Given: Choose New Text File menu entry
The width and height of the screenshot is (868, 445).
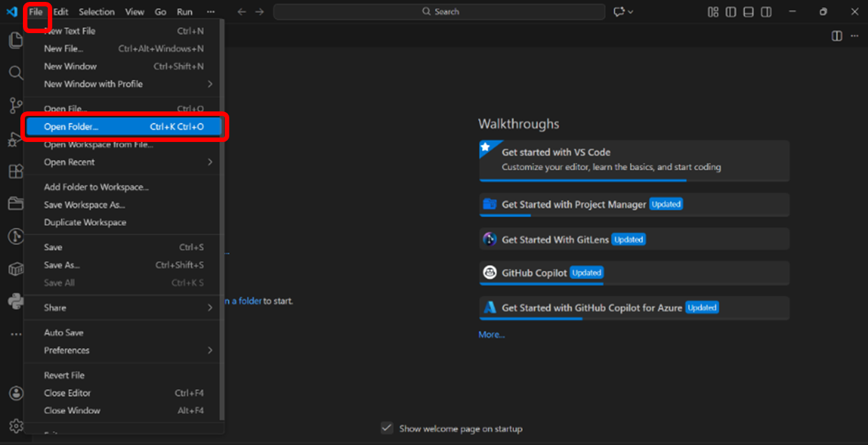Looking at the screenshot, I should pyautogui.click(x=124, y=31).
